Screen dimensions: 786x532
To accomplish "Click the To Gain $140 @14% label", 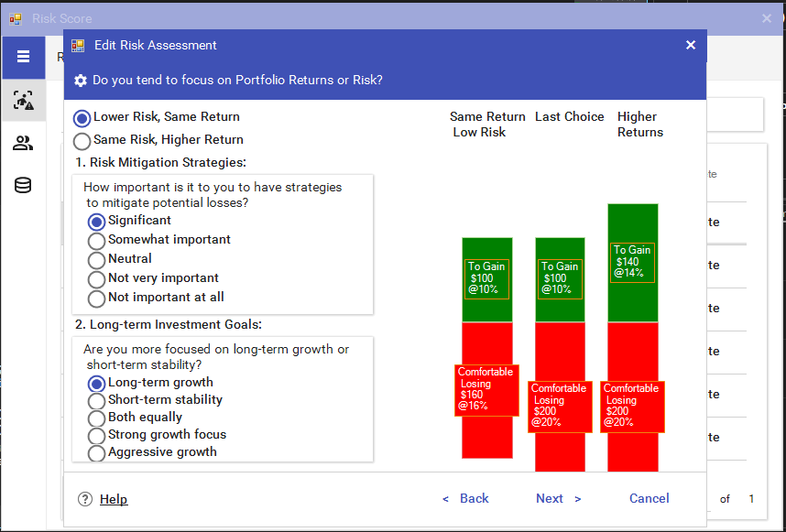I will tap(632, 262).
